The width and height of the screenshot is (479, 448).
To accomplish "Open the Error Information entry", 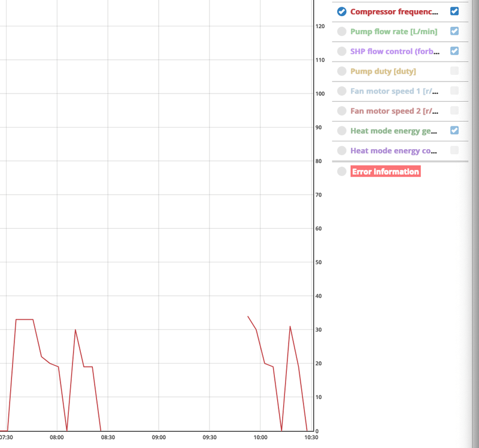I will 386,171.
